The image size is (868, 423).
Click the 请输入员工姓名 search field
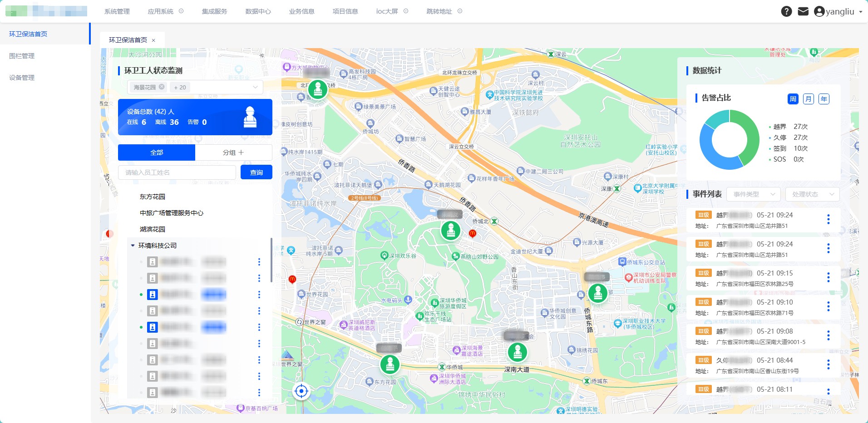[x=177, y=172]
